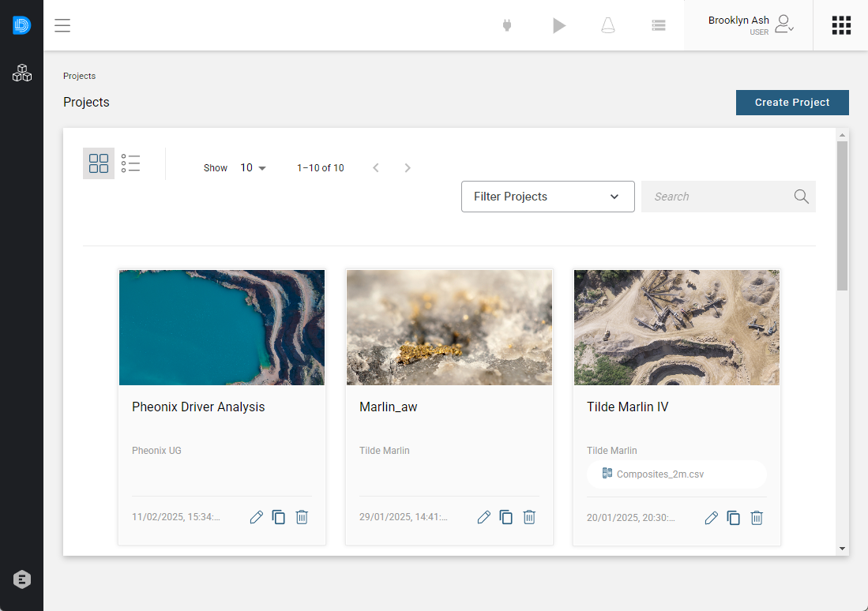Click the scrollbar down arrow
The width and height of the screenshot is (868, 611).
click(842, 549)
